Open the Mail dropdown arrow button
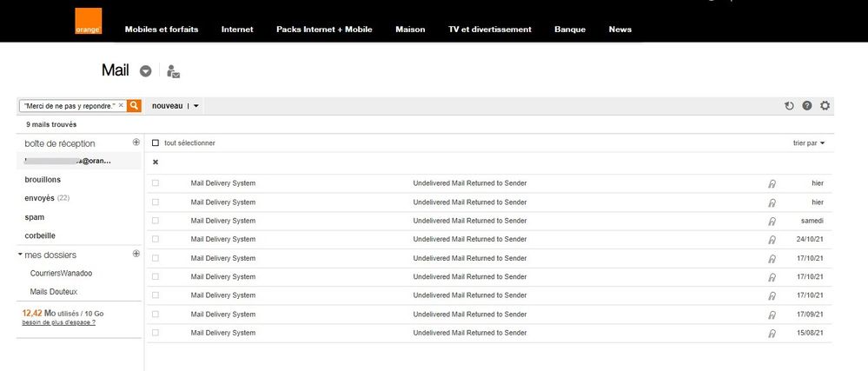Viewport: 868px width, 371px height. click(146, 71)
